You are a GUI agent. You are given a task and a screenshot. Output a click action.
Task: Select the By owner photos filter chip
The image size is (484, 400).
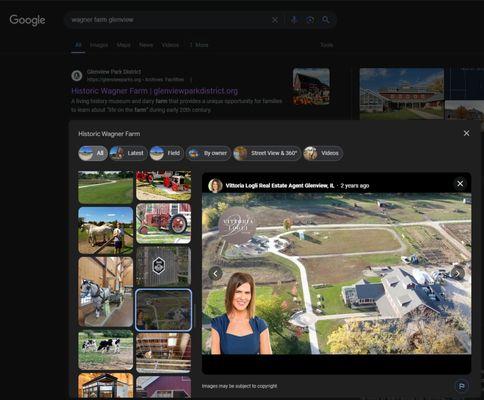[208, 153]
